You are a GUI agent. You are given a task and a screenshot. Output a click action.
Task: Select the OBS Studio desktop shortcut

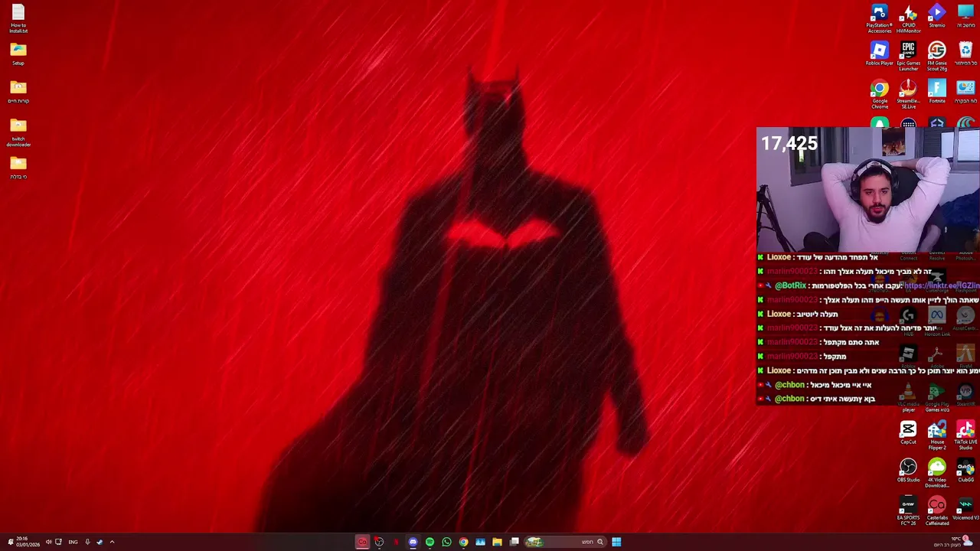coord(908,471)
